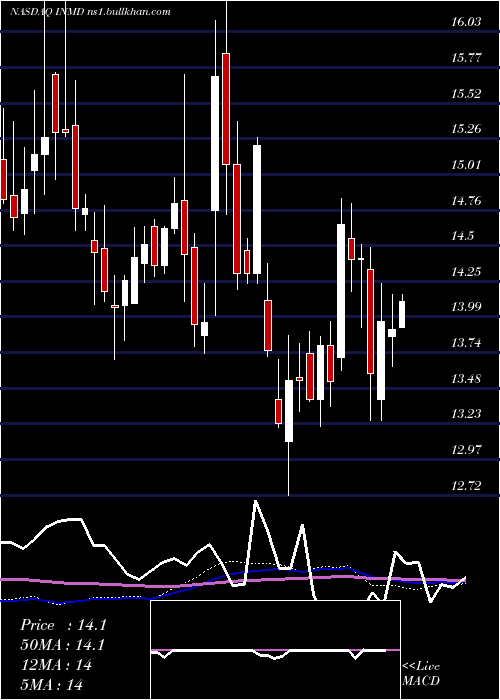Image resolution: width=500 pixels, height=700 pixels.
Task: Click the 16.03 price axis label
Action: (x=466, y=22)
